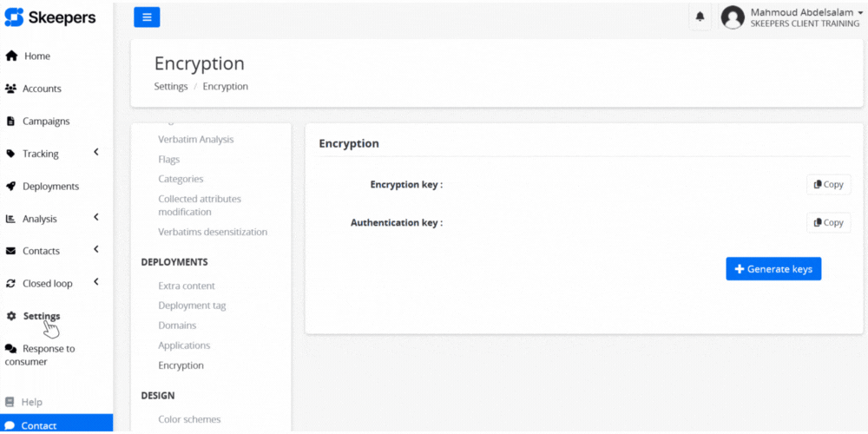Click the Settings gear icon
Image resolution: width=868 pixels, height=434 pixels.
point(11,316)
